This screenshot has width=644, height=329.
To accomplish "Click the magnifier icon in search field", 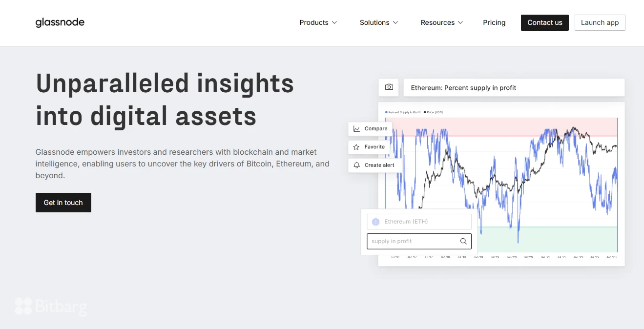I will [463, 241].
